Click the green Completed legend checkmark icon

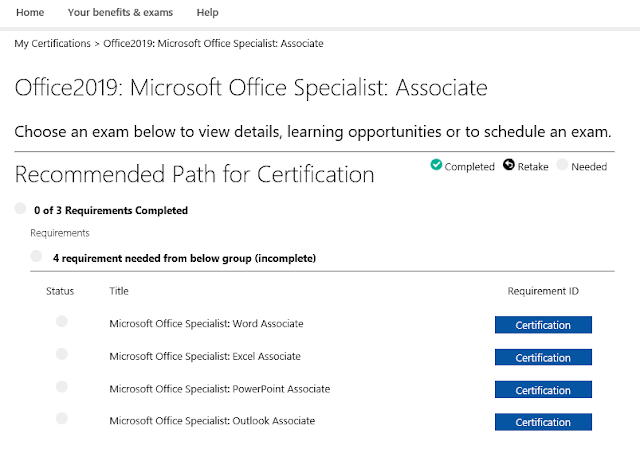tap(436, 165)
